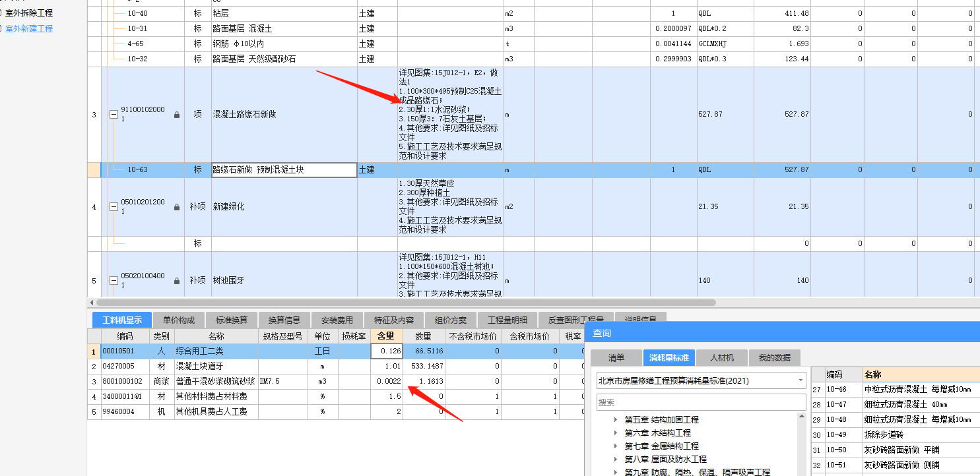The width and height of the screenshot is (980, 476).
Task: Click 混凝土路缘石新做 name cell
Action: click(284, 115)
